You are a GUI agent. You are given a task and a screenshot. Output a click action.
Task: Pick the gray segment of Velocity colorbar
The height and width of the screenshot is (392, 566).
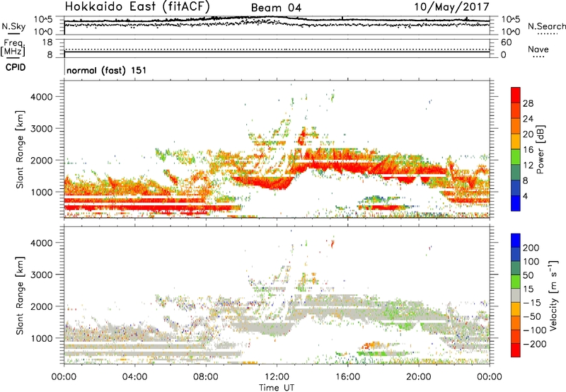pyautogui.click(x=516, y=295)
